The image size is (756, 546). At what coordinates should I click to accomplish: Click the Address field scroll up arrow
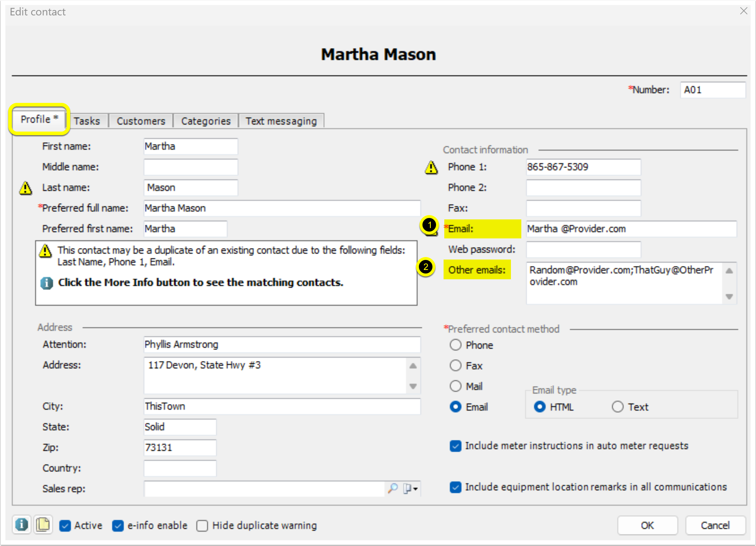[x=413, y=366]
